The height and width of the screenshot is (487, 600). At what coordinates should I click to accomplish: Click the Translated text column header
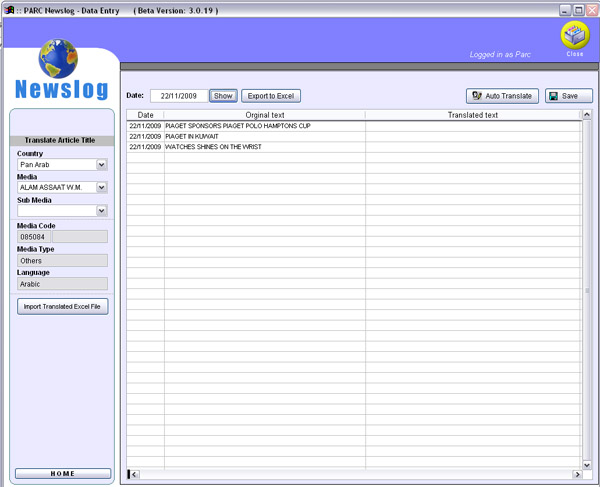click(x=473, y=115)
